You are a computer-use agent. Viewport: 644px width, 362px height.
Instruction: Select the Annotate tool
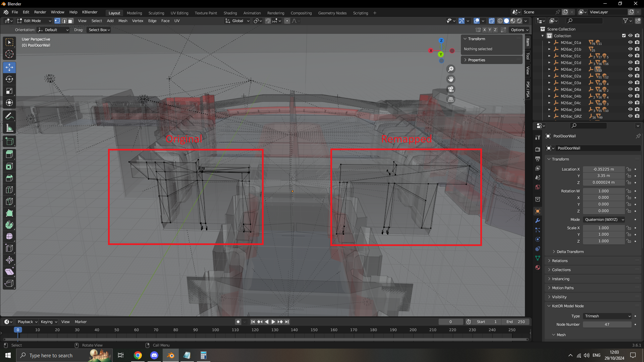[9, 116]
